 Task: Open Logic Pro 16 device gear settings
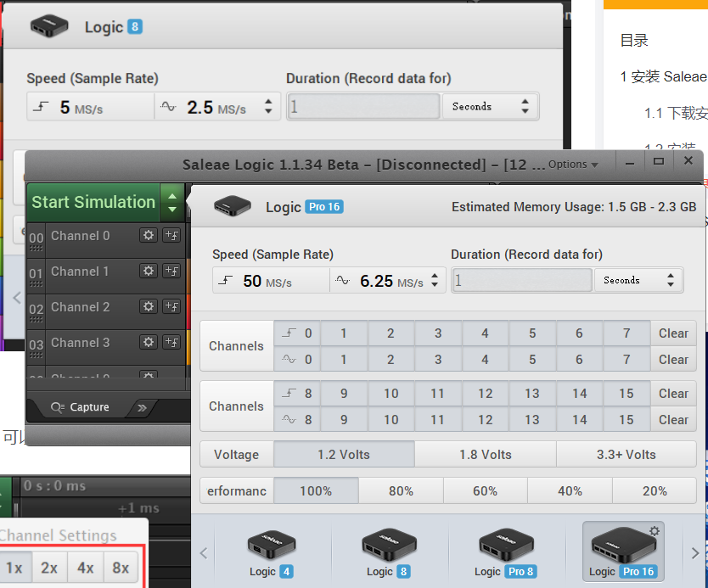(x=655, y=531)
